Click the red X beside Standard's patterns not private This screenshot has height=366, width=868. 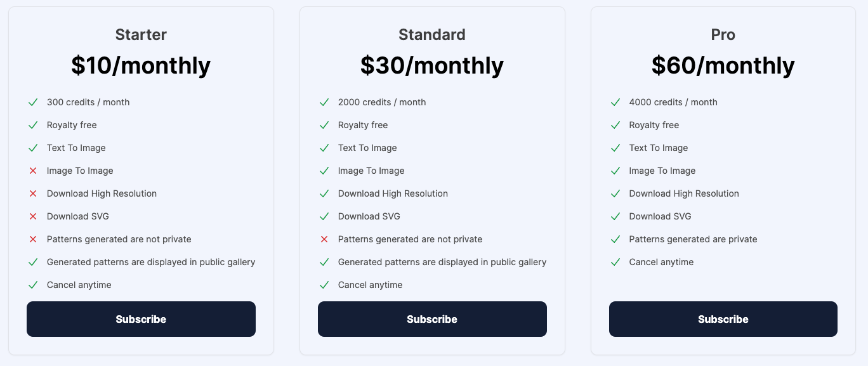point(324,239)
